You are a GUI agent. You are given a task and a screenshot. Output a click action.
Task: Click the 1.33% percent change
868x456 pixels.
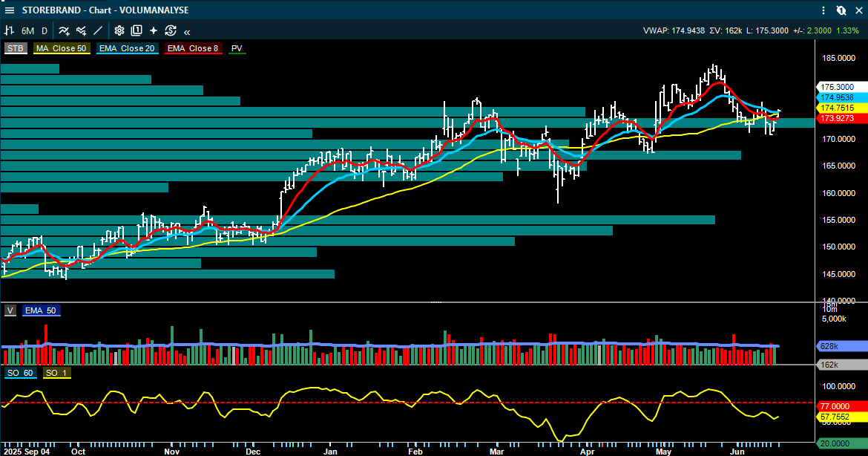pos(847,31)
